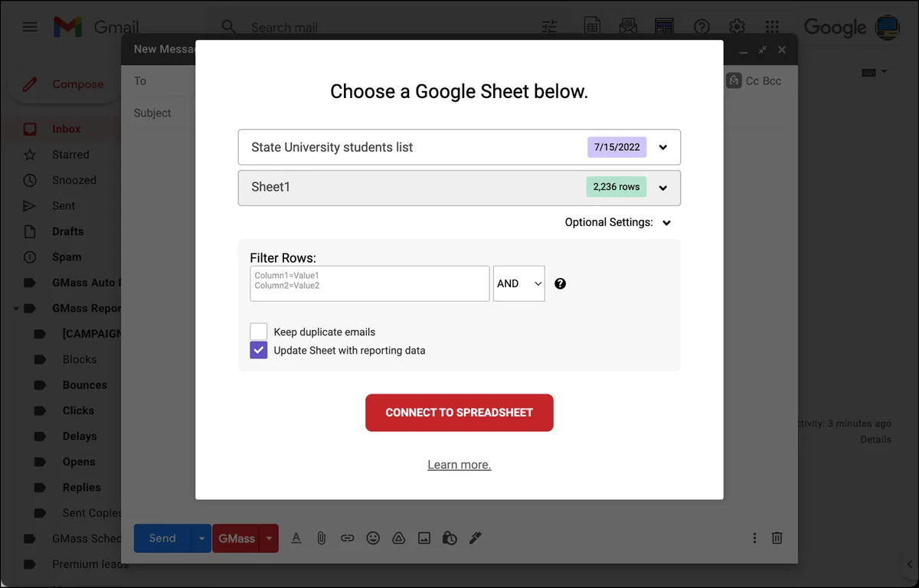This screenshot has width=919, height=588.
Task: Open more options three-dot icon in compose
Action: click(x=754, y=538)
